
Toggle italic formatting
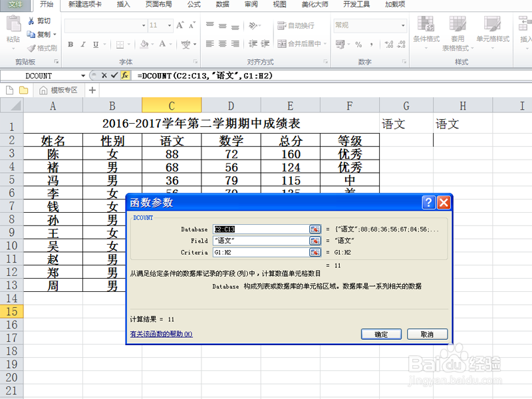(83, 45)
